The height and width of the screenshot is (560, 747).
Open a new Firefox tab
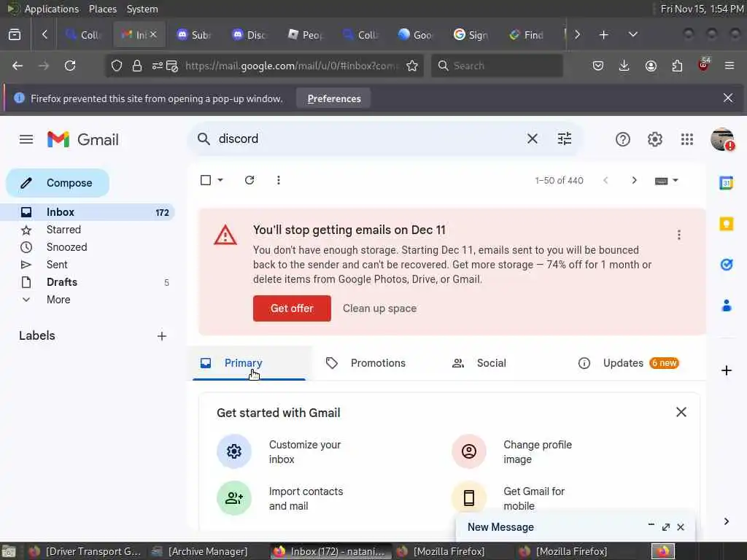[x=603, y=35]
